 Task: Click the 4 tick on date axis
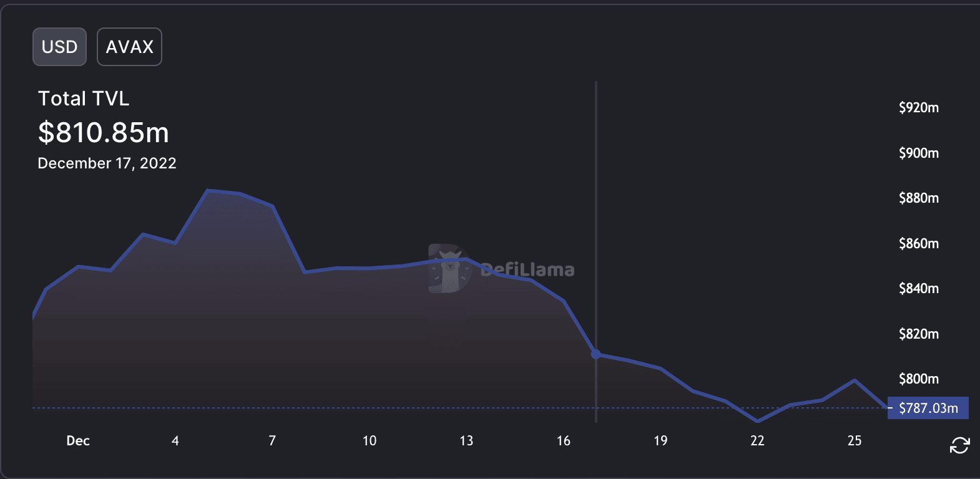click(175, 440)
